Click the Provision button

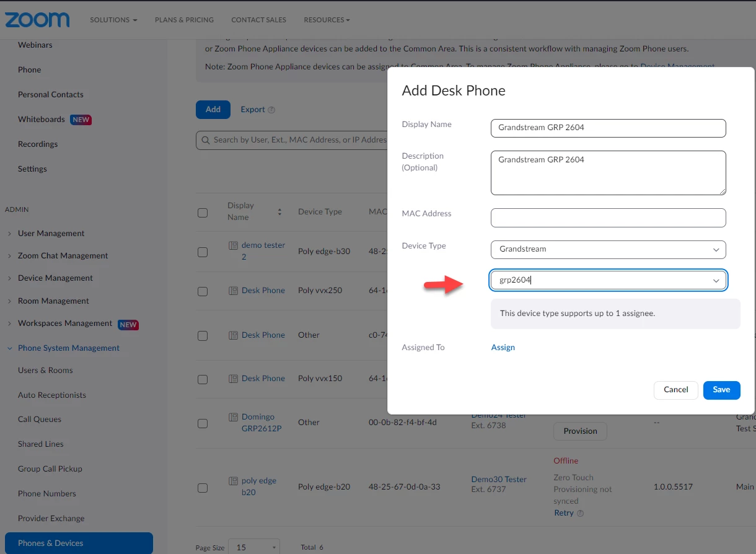pyautogui.click(x=581, y=431)
